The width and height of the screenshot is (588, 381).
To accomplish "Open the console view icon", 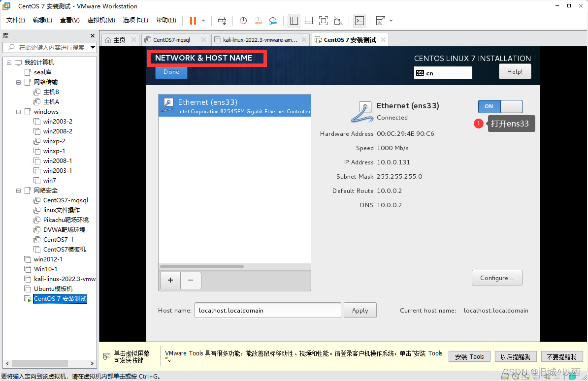I will tap(359, 21).
